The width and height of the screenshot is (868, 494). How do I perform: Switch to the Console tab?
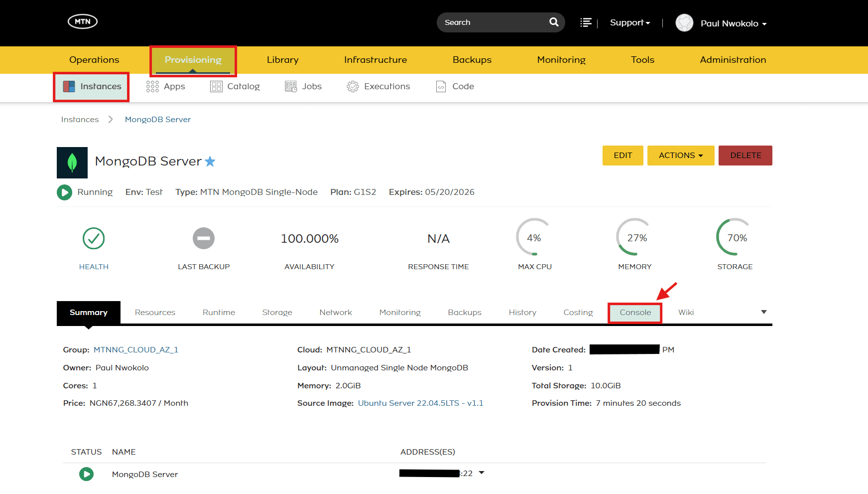point(635,313)
